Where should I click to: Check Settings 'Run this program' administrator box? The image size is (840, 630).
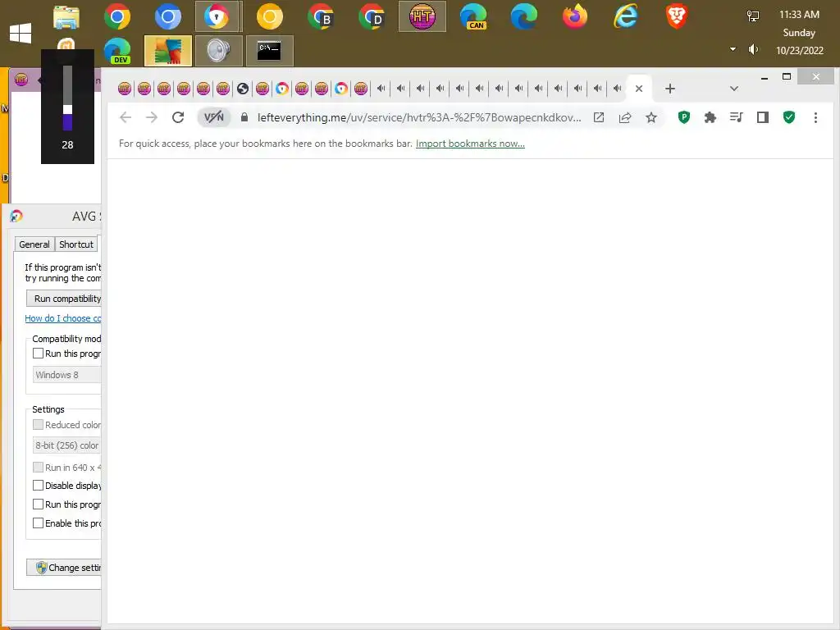point(38,504)
